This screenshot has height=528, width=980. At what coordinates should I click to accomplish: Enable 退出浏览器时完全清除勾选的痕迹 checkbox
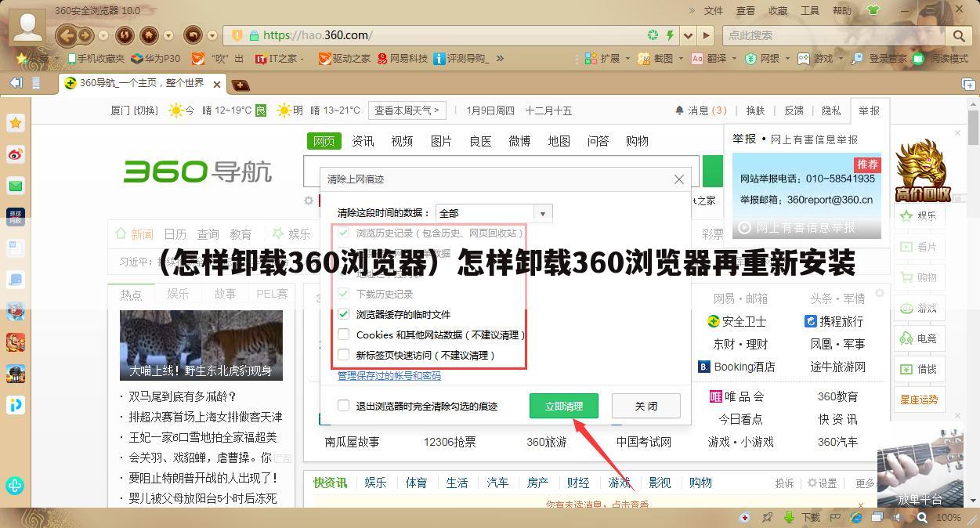[343, 406]
